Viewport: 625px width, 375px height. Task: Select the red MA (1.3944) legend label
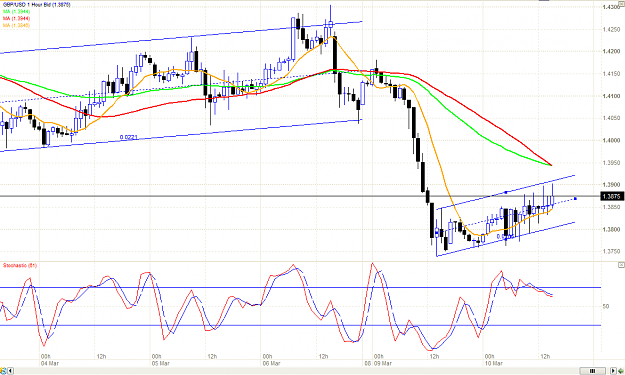(16, 18)
